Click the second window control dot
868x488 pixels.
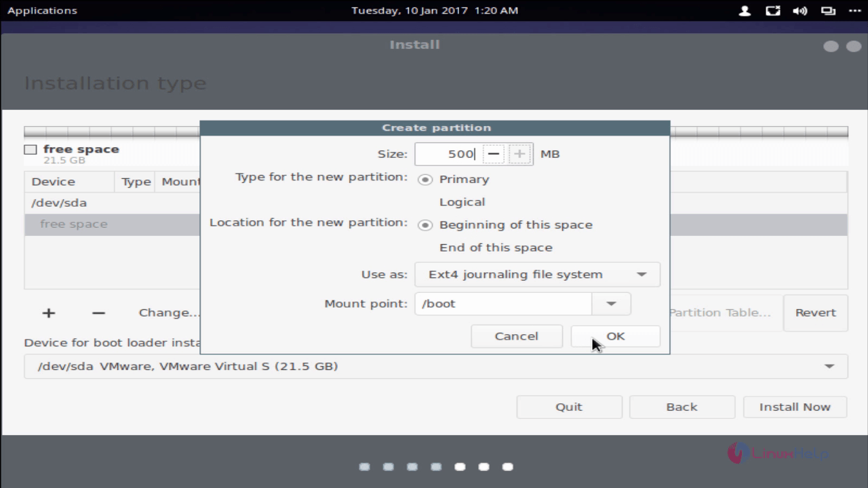tap(852, 47)
